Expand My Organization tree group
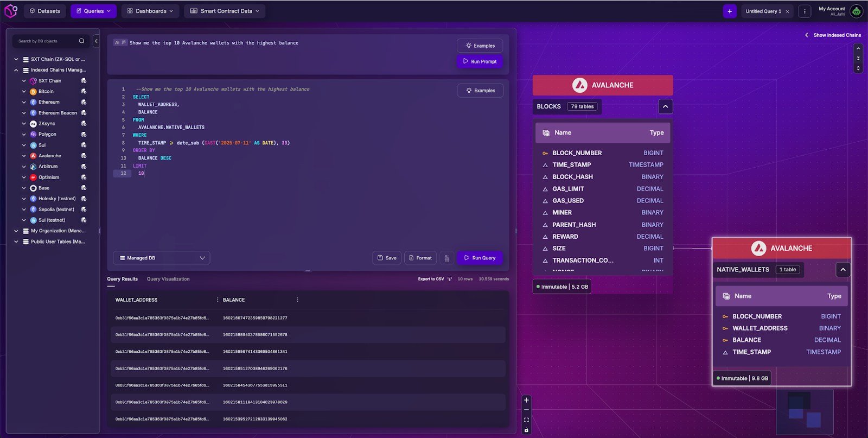 pyautogui.click(x=16, y=231)
